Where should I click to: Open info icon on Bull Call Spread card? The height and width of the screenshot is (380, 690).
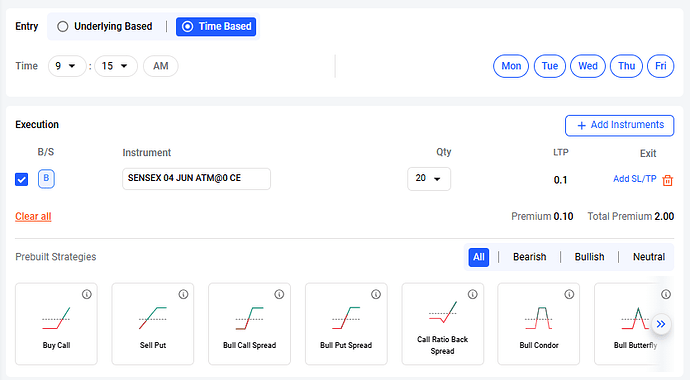(x=279, y=294)
